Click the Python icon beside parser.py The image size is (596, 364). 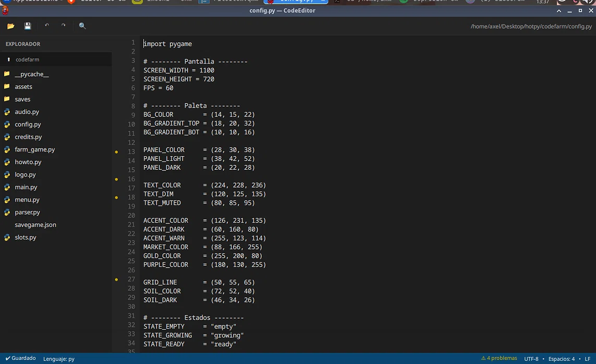(x=7, y=212)
